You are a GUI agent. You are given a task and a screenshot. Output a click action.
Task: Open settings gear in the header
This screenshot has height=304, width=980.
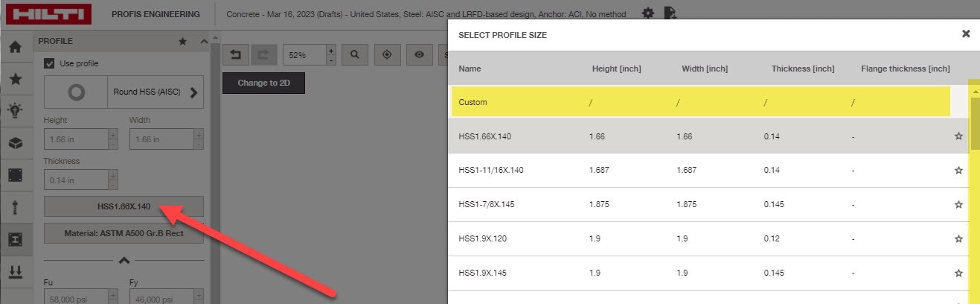tap(648, 13)
